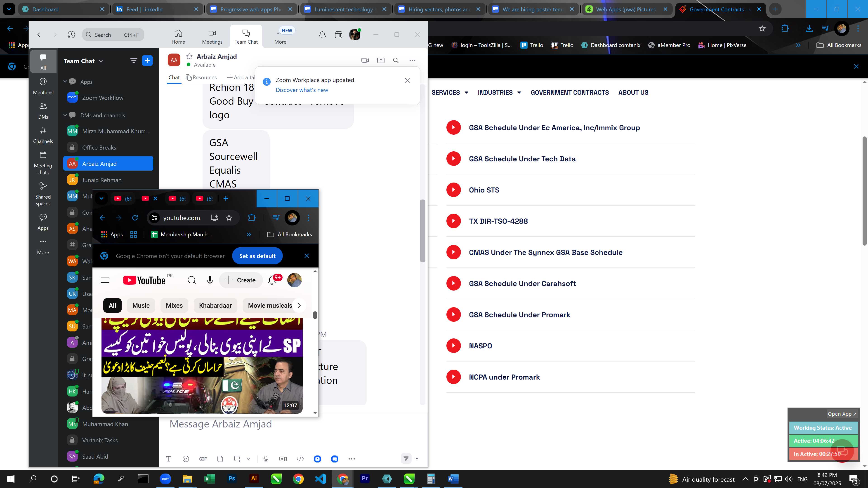Click Discover what's new link

tap(302, 90)
